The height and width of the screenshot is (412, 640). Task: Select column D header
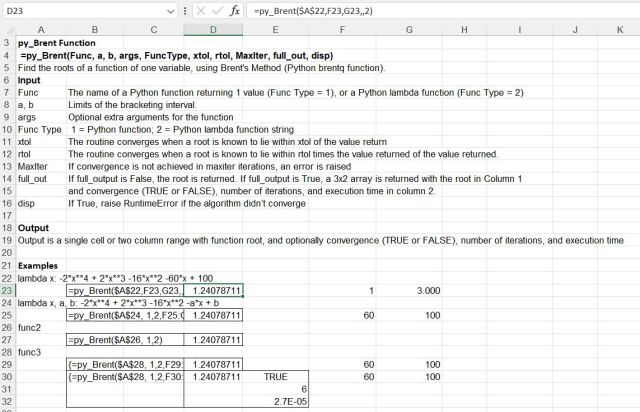click(213, 30)
